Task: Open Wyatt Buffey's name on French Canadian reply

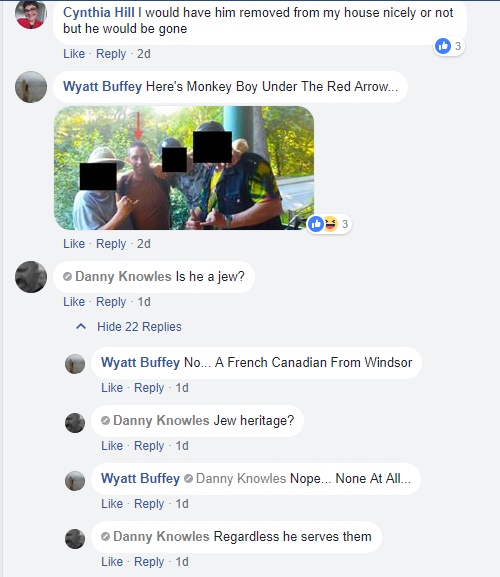Action: (x=141, y=362)
